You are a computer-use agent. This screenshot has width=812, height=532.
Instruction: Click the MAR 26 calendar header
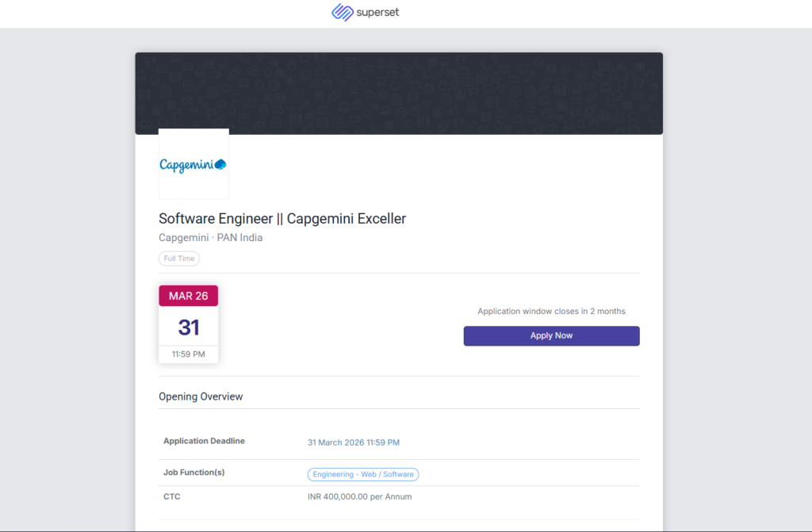[x=189, y=296]
